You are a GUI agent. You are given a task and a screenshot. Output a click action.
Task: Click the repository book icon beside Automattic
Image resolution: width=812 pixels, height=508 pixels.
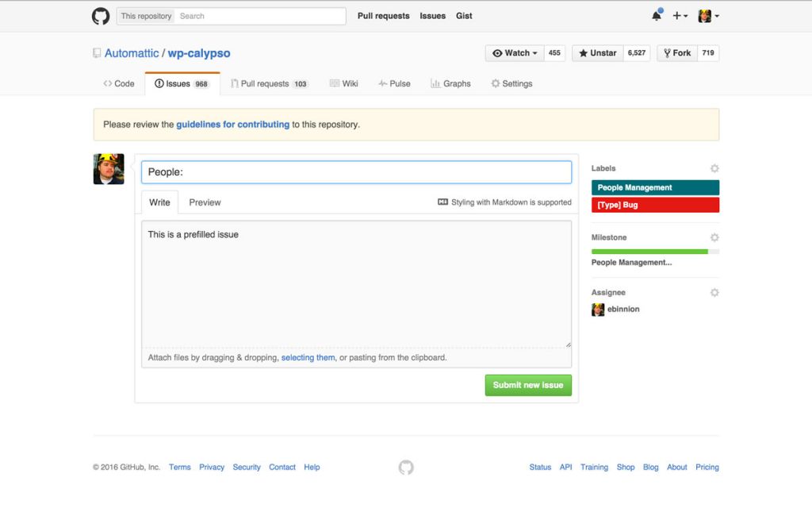tap(97, 53)
